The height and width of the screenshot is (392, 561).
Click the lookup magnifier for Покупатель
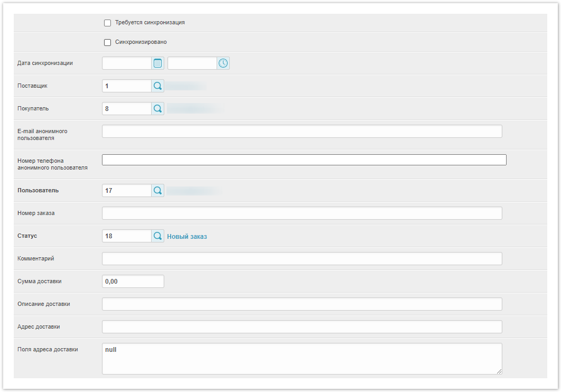157,109
